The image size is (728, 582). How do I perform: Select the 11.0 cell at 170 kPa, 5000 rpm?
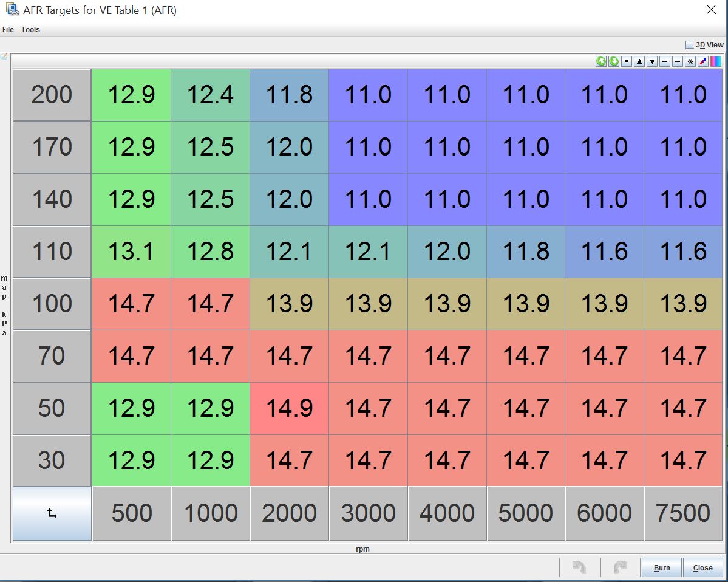click(526, 147)
